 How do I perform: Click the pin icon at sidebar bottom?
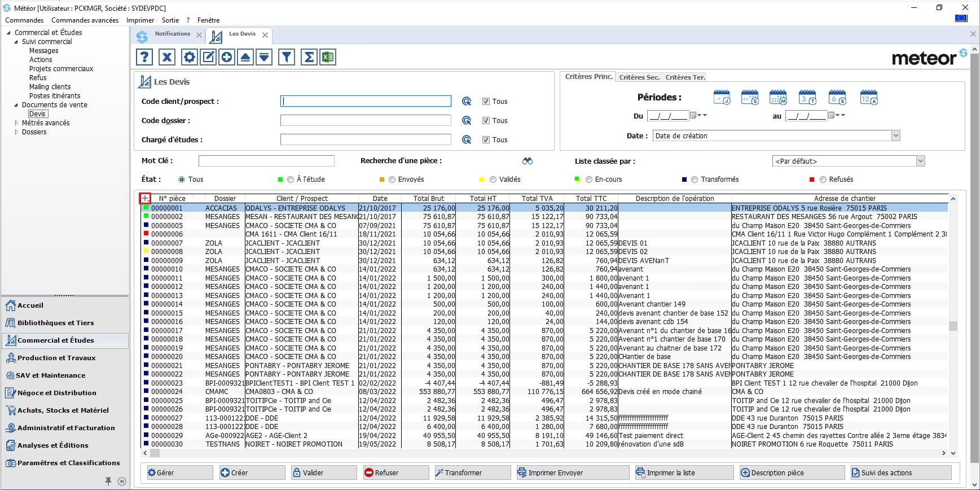point(108,481)
